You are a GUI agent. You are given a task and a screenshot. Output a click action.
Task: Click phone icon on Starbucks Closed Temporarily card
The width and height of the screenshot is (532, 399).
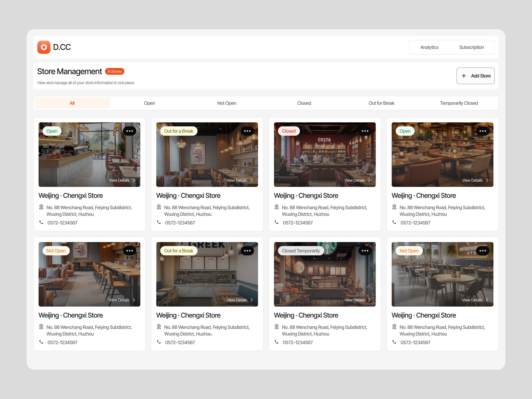(x=277, y=342)
